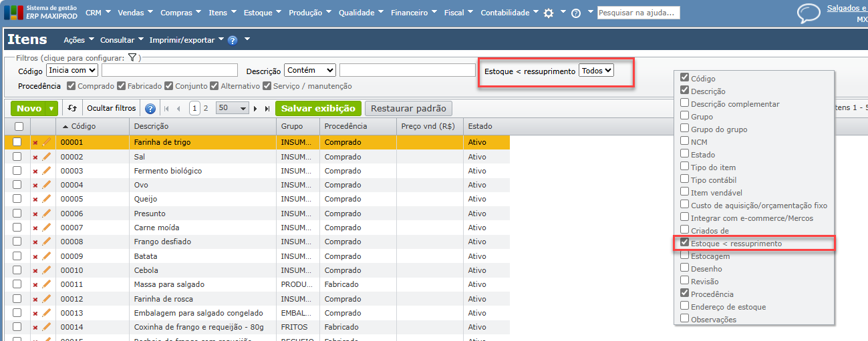The image size is (868, 341).
Task: Open the Estoque < ressuprimento Todos dropdown
Action: click(x=596, y=71)
